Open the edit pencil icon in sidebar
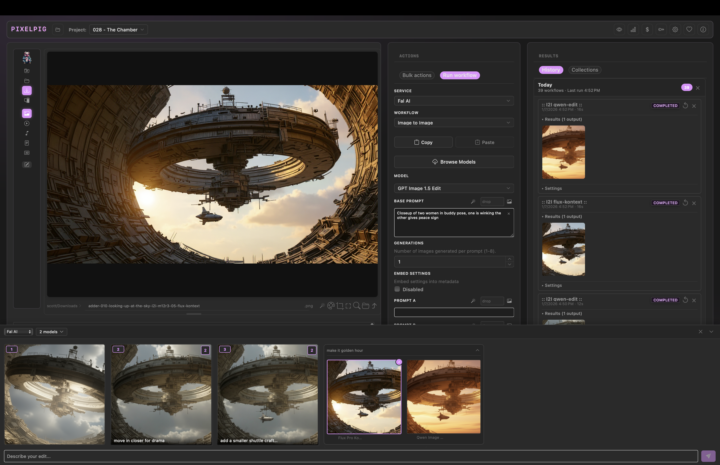Image resolution: width=720 pixels, height=465 pixels. (27, 164)
